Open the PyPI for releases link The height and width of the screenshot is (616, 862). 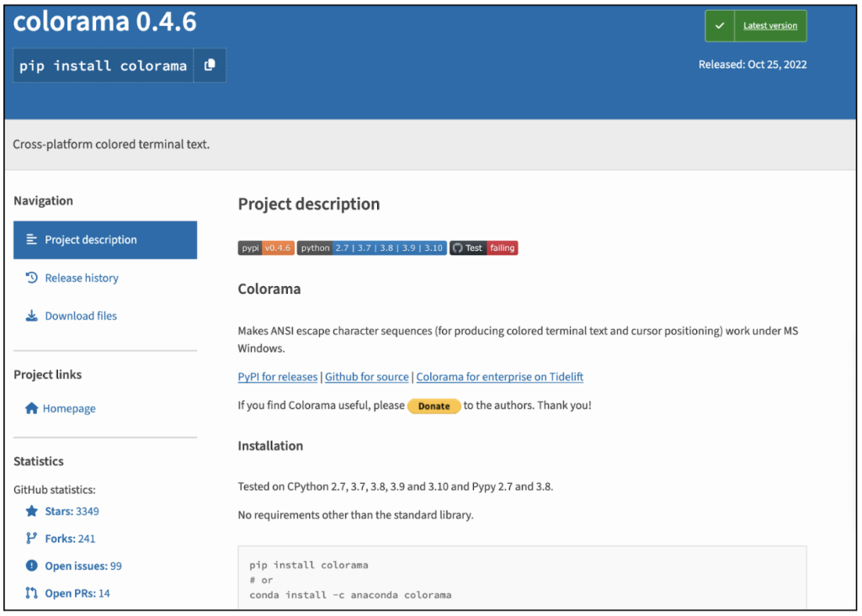tap(278, 377)
